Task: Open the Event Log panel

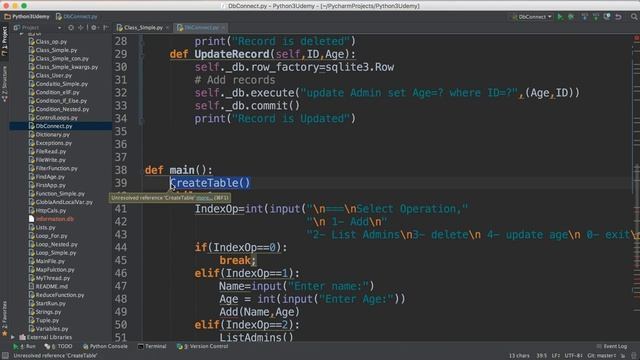Action: point(612,347)
